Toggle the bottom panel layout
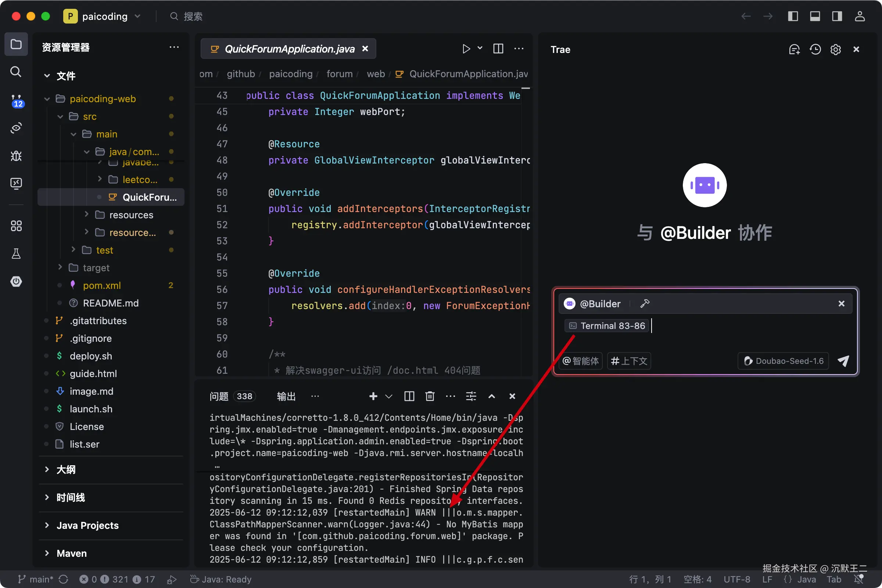Image resolution: width=882 pixels, height=588 pixels. point(815,16)
